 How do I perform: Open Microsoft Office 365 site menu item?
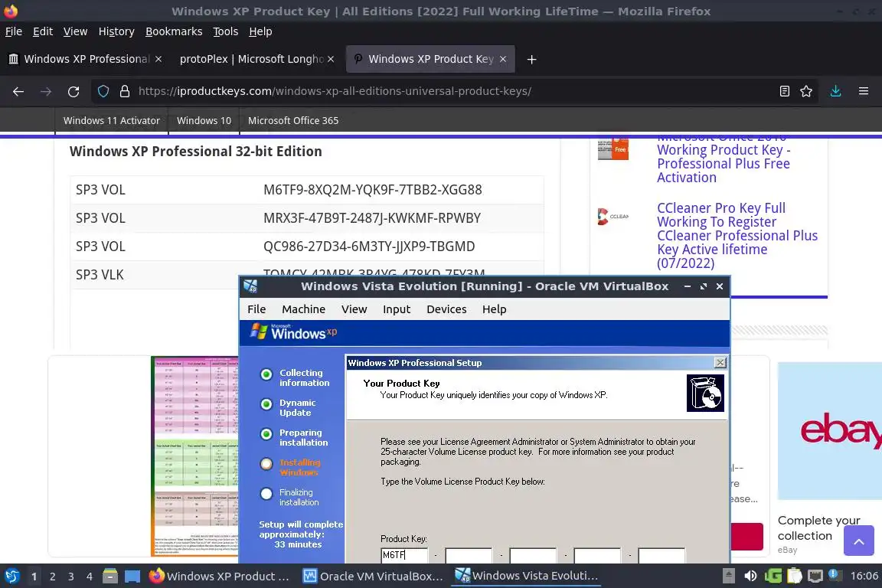293,120
